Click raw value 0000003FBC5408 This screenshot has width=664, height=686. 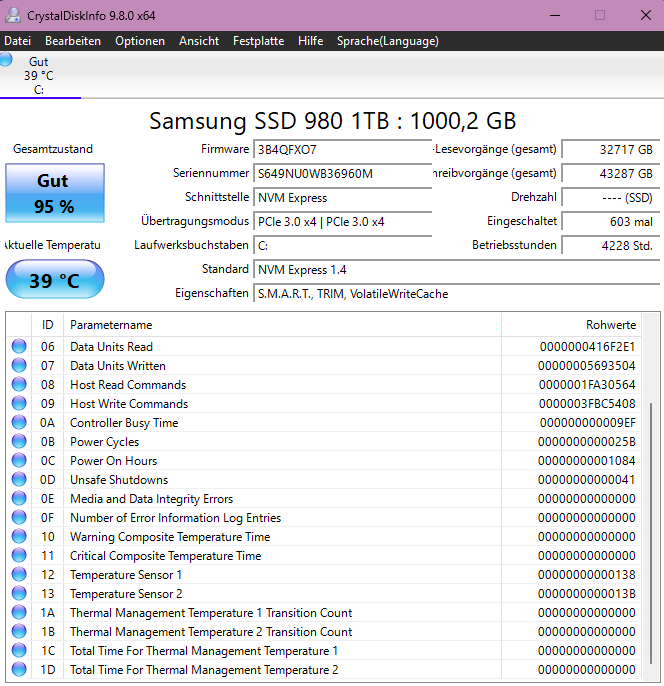[587, 403]
